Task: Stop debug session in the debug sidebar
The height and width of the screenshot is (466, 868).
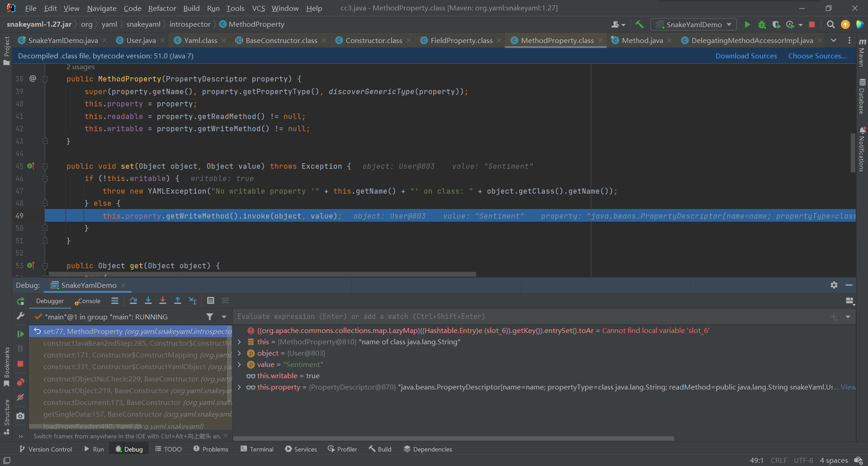Action: (20, 364)
